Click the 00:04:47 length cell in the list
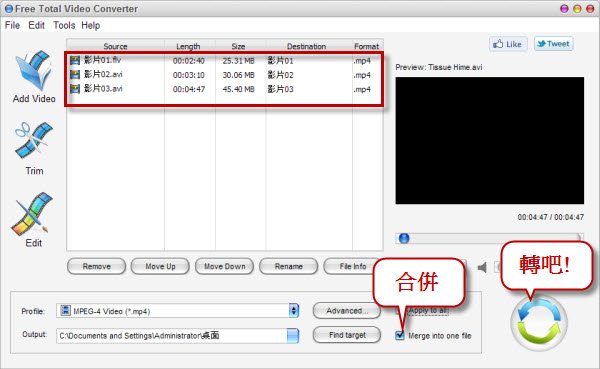600x369 pixels. [x=189, y=89]
